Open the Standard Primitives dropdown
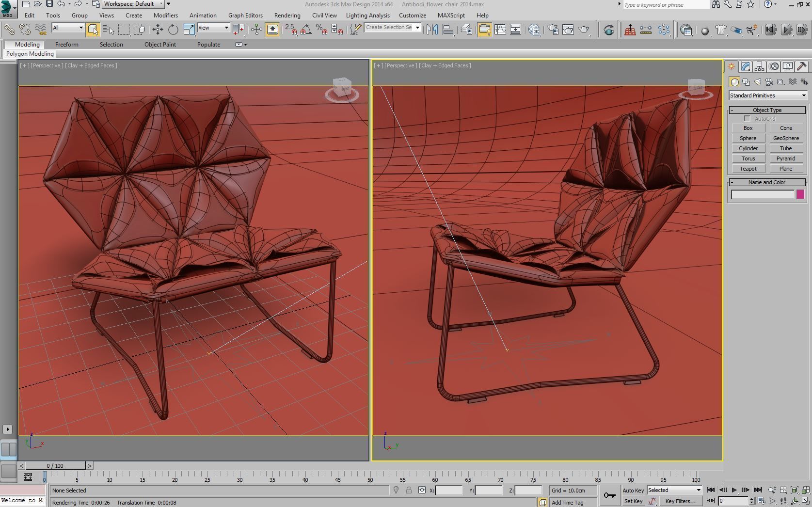 click(767, 95)
